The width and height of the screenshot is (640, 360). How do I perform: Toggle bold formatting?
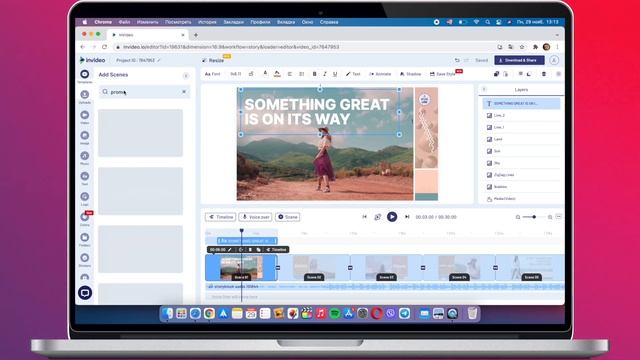coord(314,74)
